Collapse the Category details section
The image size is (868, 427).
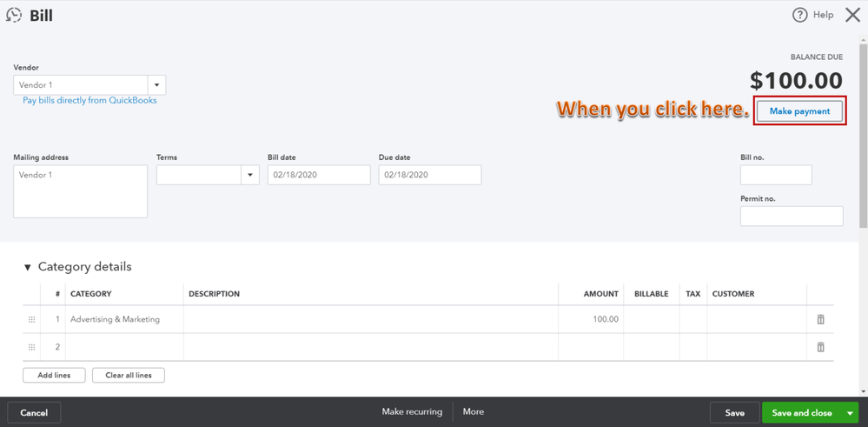(x=28, y=268)
